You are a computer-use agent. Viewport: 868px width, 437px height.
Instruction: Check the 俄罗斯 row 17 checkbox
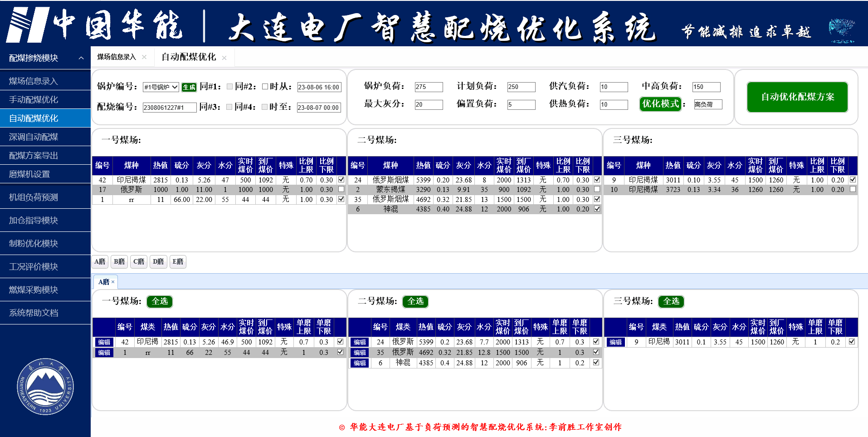[x=341, y=189]
